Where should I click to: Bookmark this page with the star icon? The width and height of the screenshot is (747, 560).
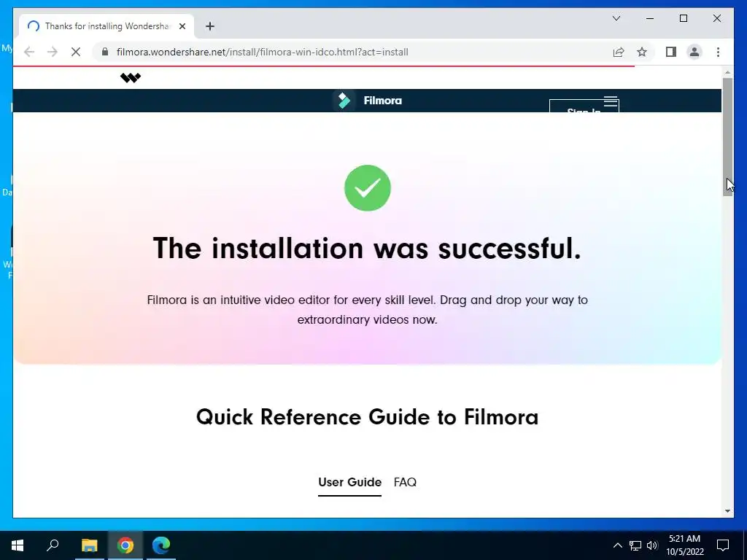coord(642,52)
